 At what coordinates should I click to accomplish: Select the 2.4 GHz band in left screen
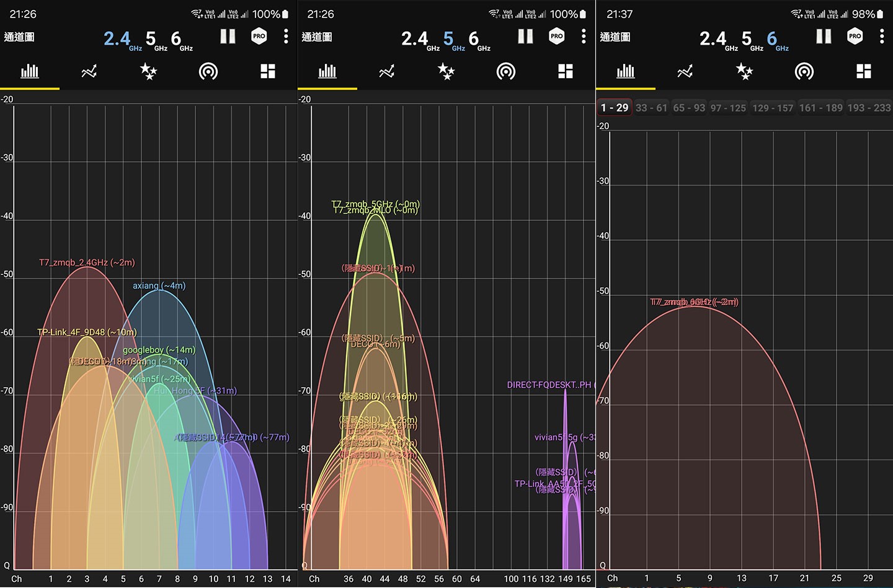(123, 40)
